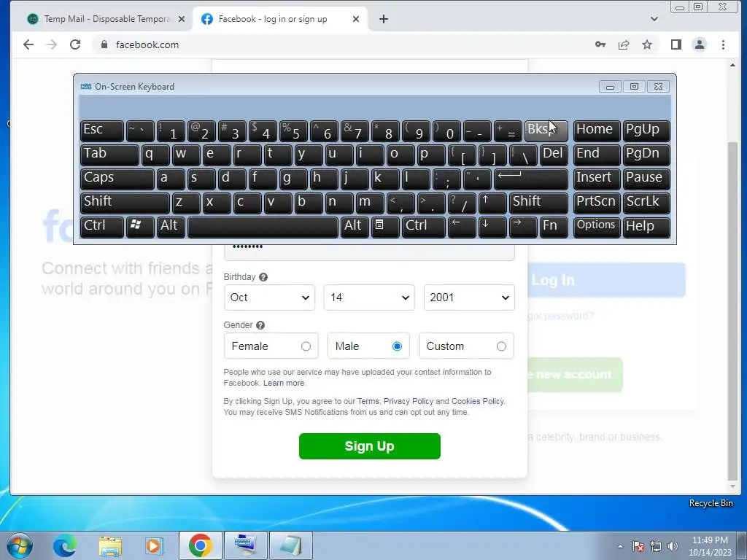Image resolution: width=747 pixels, height=560 pixels.
Task: Reload the Facebook page
Action: 75,44
